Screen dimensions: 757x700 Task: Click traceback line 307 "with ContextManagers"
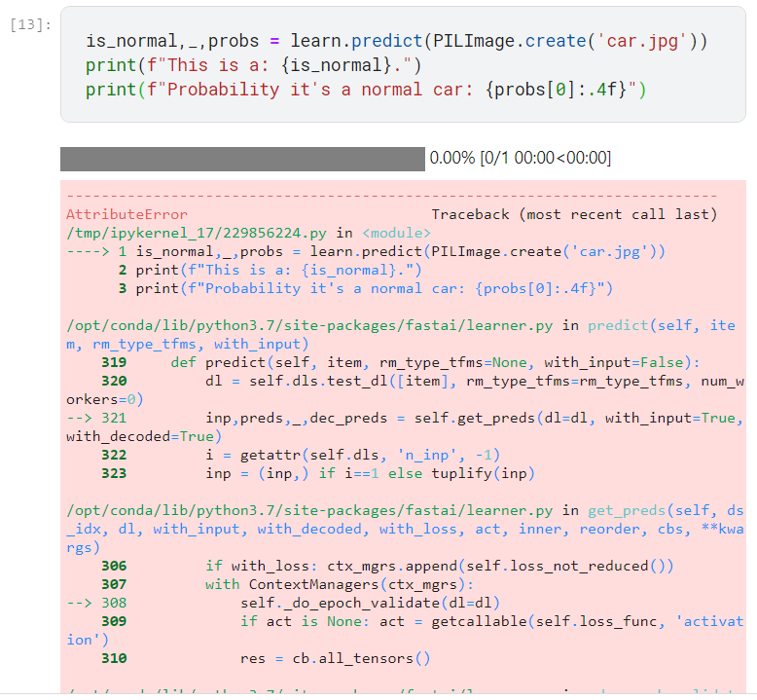pyautogui.click(x=338, y=584)
